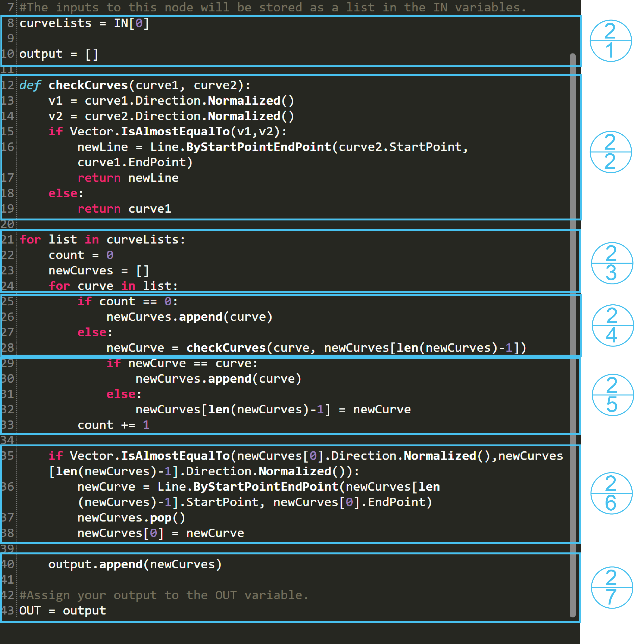Click the vertical scrollbar of the code editor

pos(573,333)
